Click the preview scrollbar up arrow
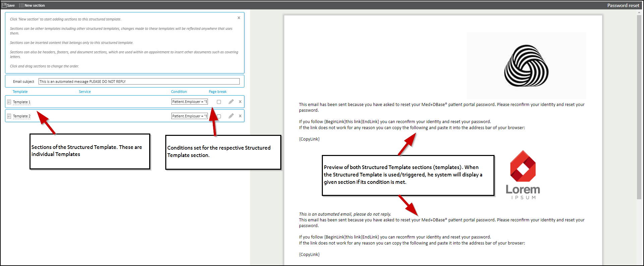The image size is (644, 266). tap(639, 12)
